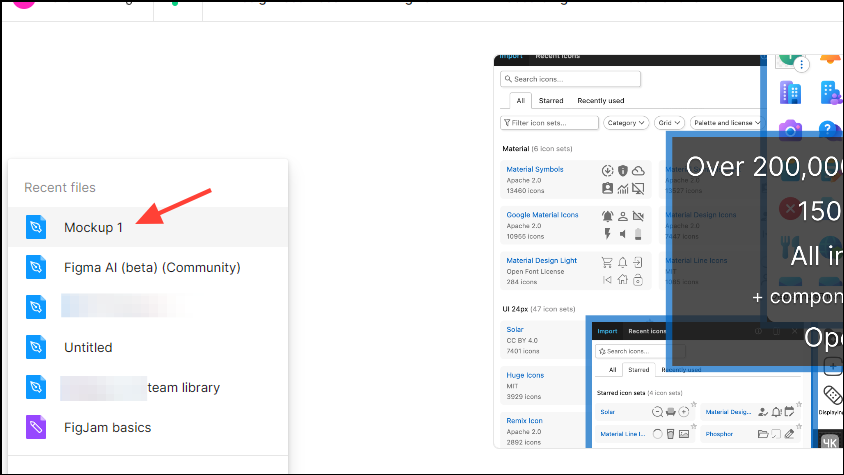Click home icon in Material Design Light
This screenshot has height=475, width=844.
[x=623, y=280]
